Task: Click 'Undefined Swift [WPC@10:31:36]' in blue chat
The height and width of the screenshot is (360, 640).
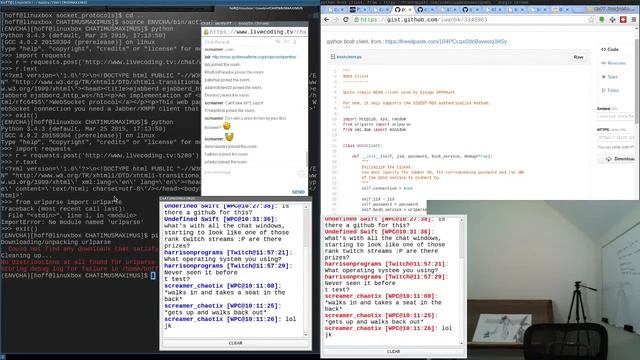Action: [221, 219]
